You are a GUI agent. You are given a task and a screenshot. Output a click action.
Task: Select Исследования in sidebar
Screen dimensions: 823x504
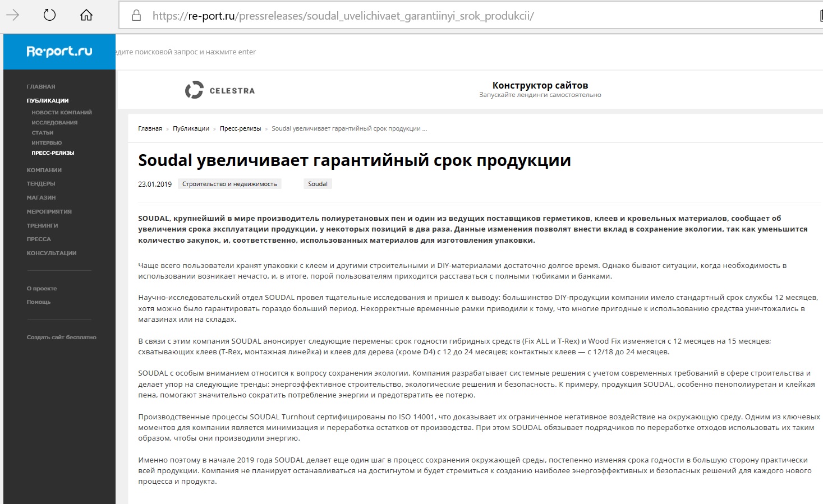(54, 123)
